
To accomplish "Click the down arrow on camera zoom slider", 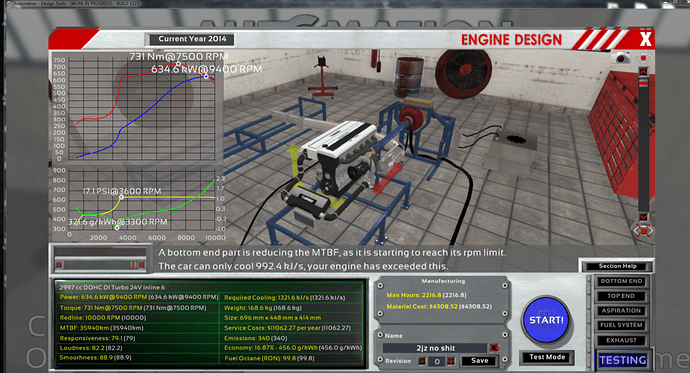I will pos(643,217).
